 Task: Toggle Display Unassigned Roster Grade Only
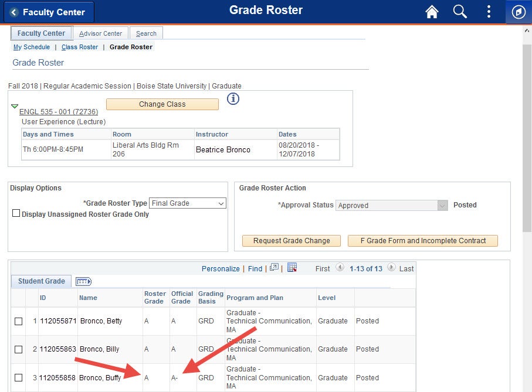tap(16, 213)
